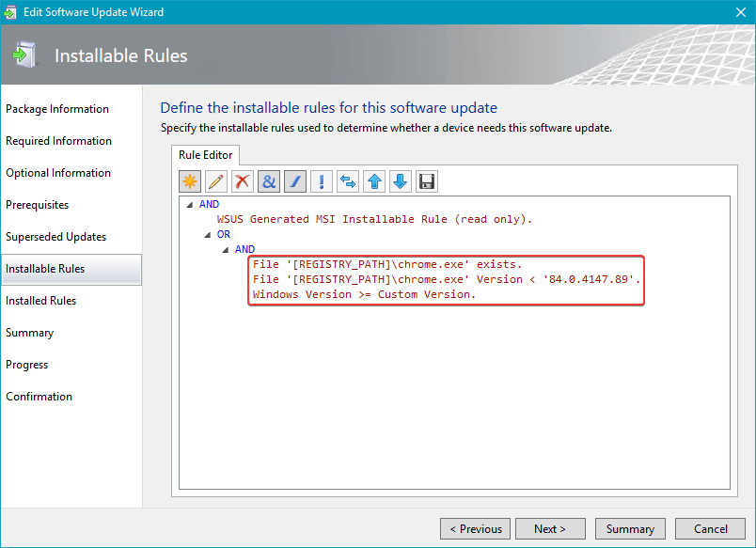The width and height of the screenshot is (756, 548).
Task: Close the Edit Software Update Wizard
Action: tap(741, 12)
